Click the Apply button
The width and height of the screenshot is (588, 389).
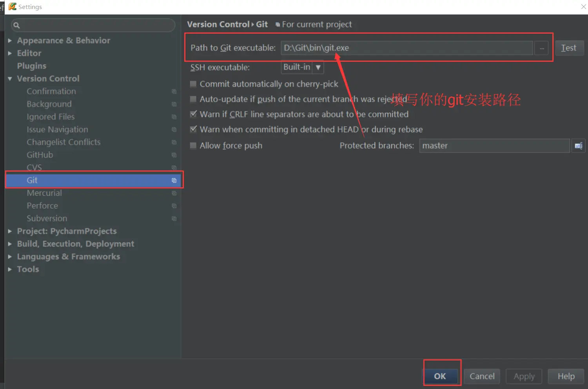point(524,376)
